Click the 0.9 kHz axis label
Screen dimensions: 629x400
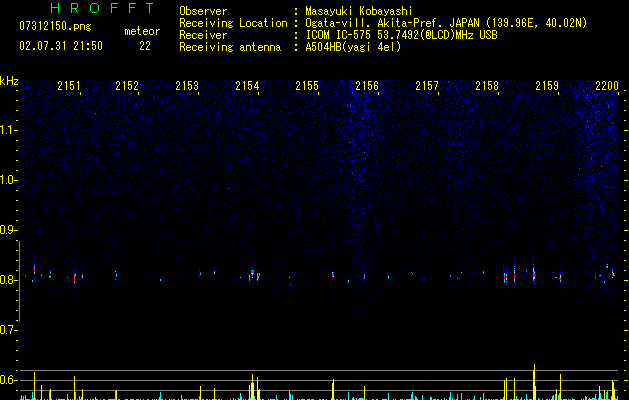pyautogui.click(x=8, y=230)
